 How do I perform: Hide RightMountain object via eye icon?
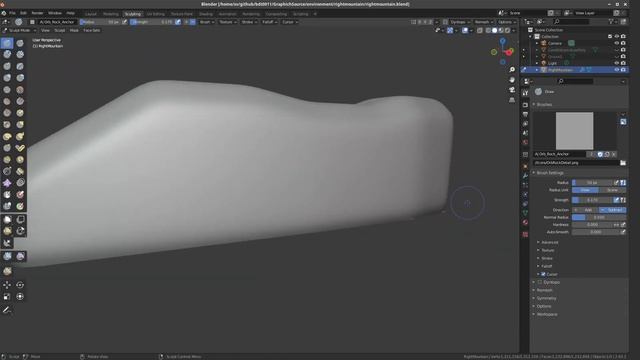pyautogui.click(x=617, y=70)
